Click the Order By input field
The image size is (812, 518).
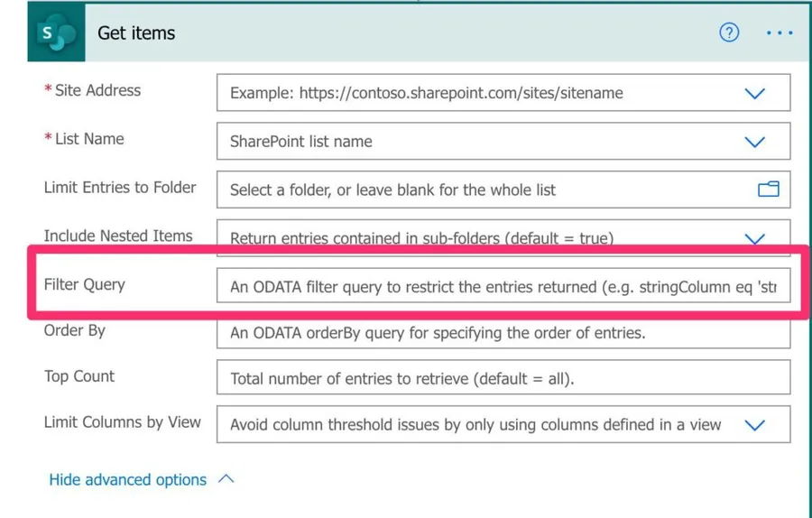(503, 333)
